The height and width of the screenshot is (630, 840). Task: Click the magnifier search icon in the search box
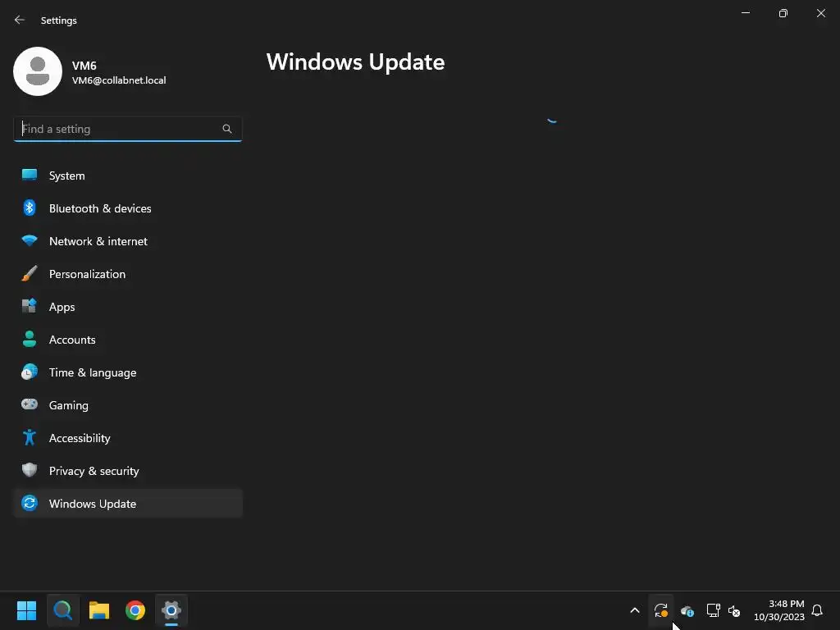click(227, 129)
